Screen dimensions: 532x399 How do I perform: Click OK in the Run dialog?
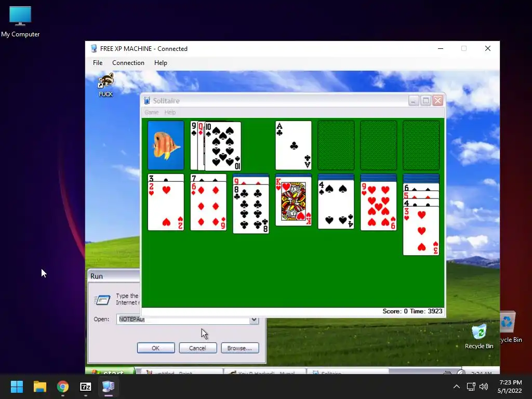tap(156, 348)
